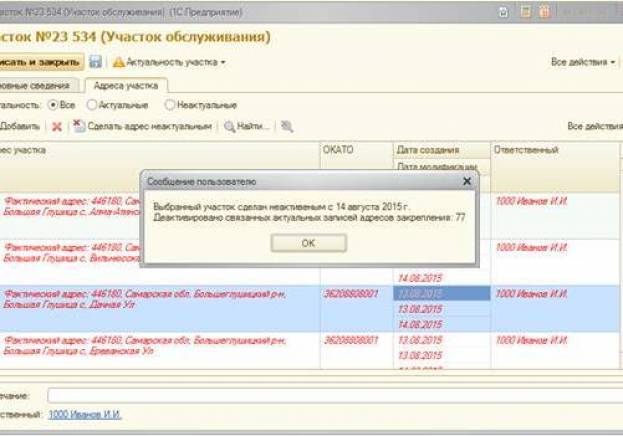Open the 1000 Иванов И.И. link
Image resolution: width=623 pixels, height=436 pixels.
85,413
